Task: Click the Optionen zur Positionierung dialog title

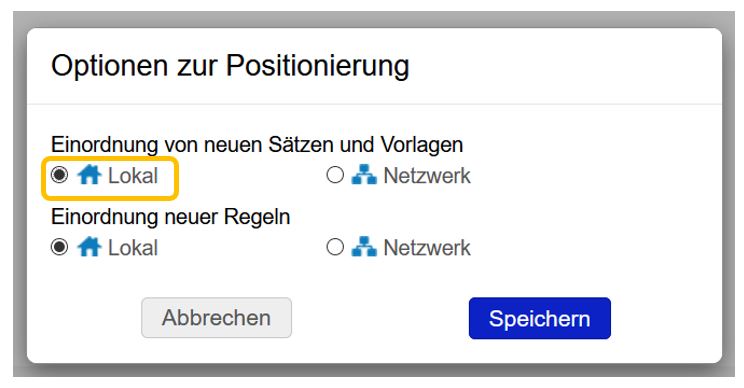Action: point(230,65)
